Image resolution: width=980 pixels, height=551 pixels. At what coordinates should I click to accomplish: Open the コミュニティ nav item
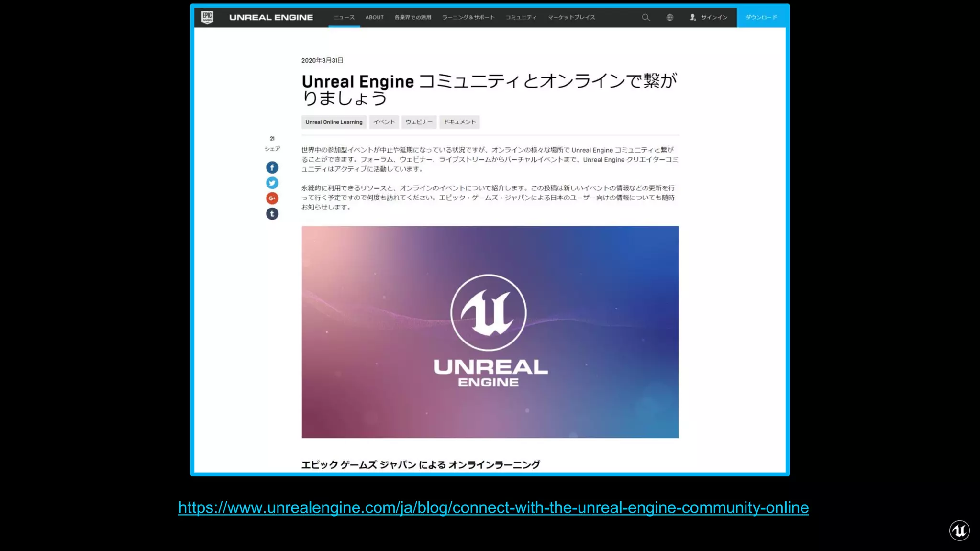[x=521, y=17]
